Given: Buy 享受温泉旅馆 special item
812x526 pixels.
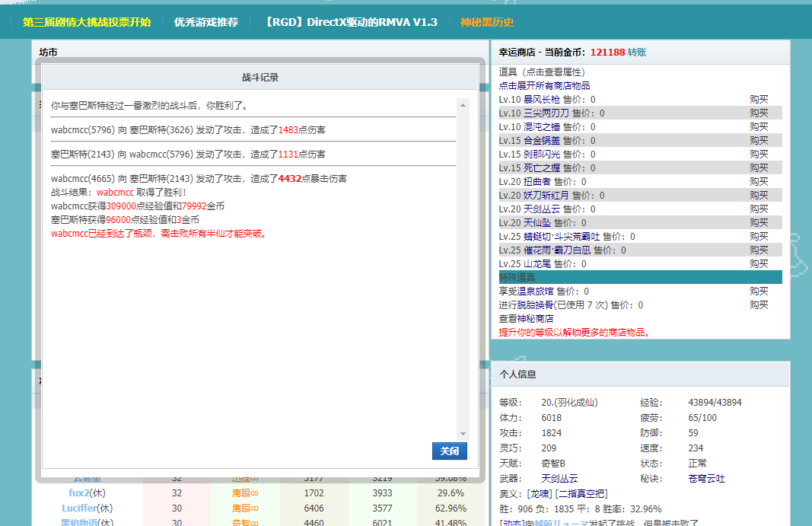Looking at the screenshot, I should click(x=759, y=292).
